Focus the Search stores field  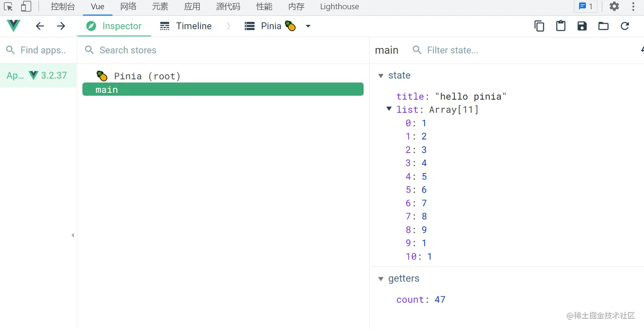[x=223, y=50]
